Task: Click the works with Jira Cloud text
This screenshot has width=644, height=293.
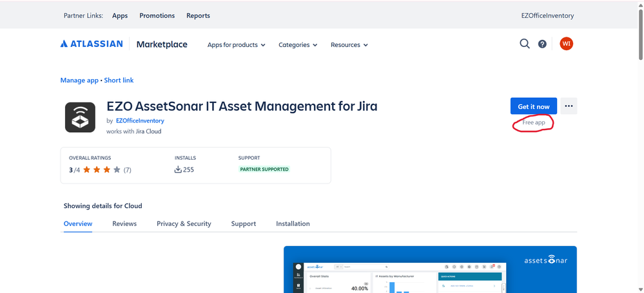Action: [x=134, y=131]
